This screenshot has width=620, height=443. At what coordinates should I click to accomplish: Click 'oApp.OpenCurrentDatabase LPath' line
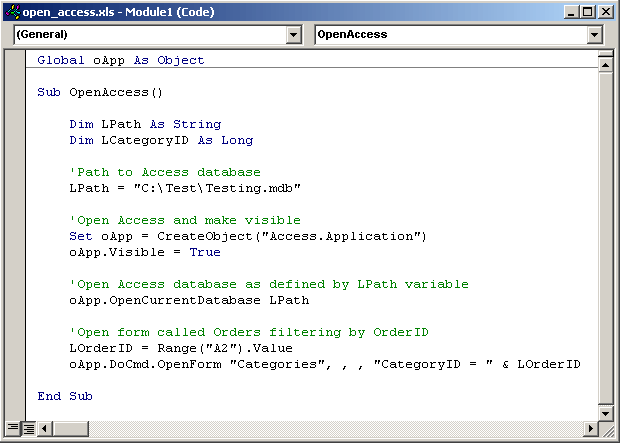click(x=189, y=300)
